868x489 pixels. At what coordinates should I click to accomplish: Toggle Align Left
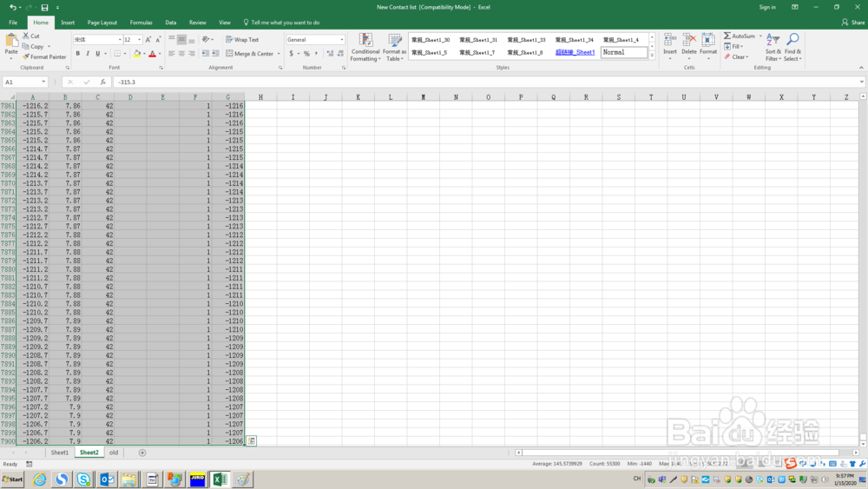point(172,54)
